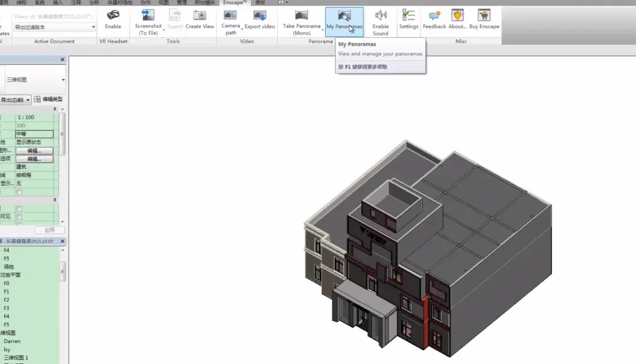Select F4 listed above 场地
The width and height of the screenshot is (636, 364).
tap(6, 250)
